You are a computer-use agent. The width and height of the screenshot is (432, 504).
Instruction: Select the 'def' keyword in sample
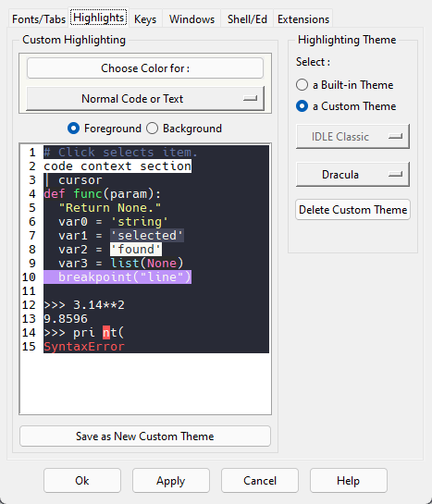click(x=55, y=194)
